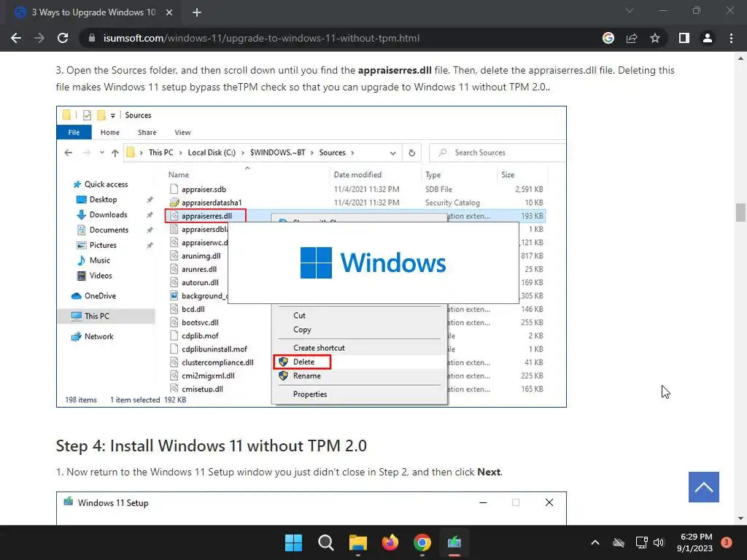Share this page using the share icon
The width and height of the screenshot is (747, 560).
tap(632, 38)
